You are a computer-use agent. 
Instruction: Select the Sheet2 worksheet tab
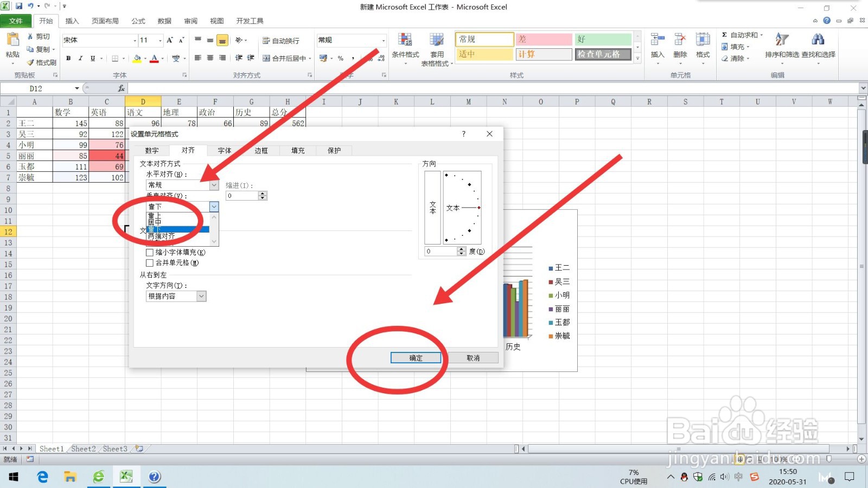83,449
